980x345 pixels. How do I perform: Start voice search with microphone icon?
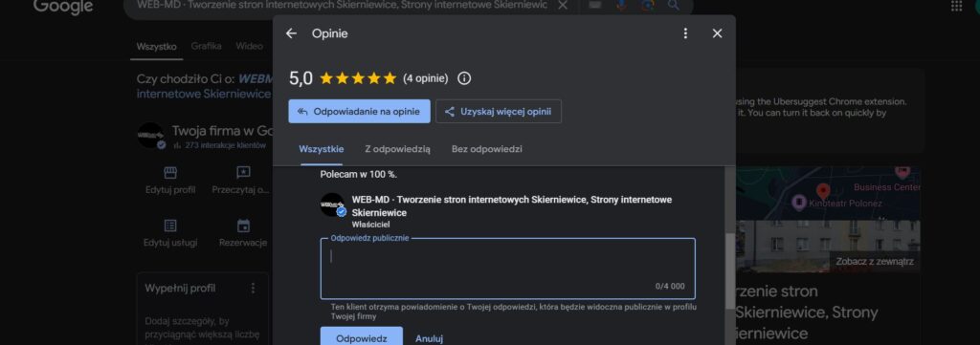621,5
